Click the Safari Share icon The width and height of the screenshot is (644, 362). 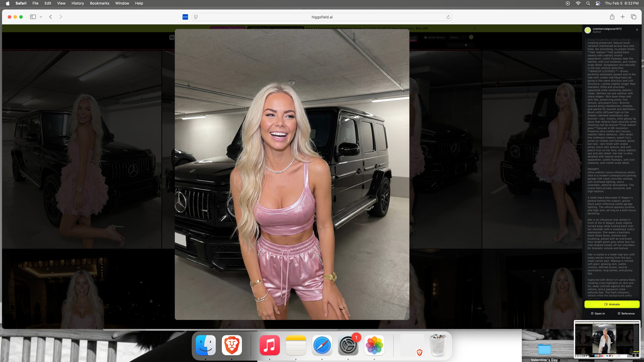[612, 17]
